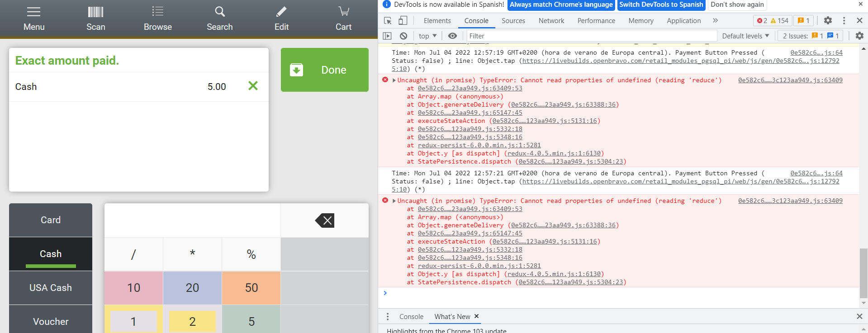Screen dimensions: 868x333
Task: Click the console Filter input field
Action: click(x=590, y=36)
